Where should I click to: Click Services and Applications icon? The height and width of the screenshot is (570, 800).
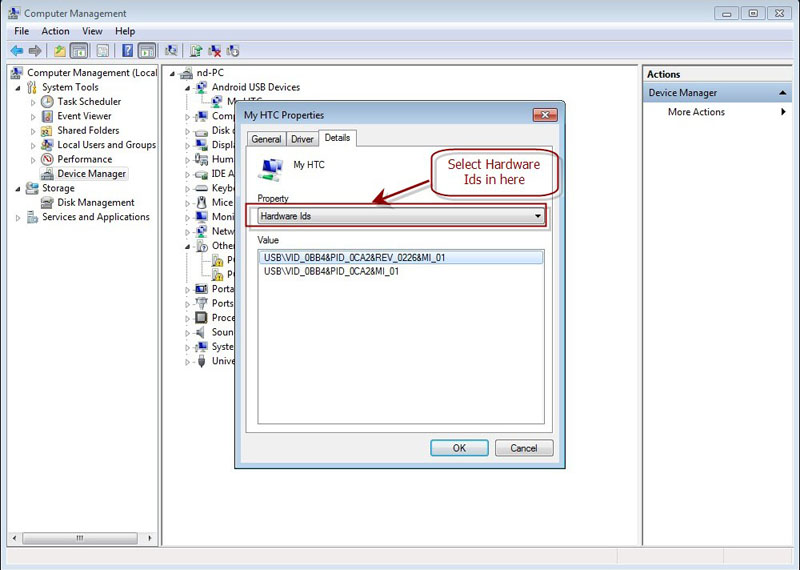point(32,217)
